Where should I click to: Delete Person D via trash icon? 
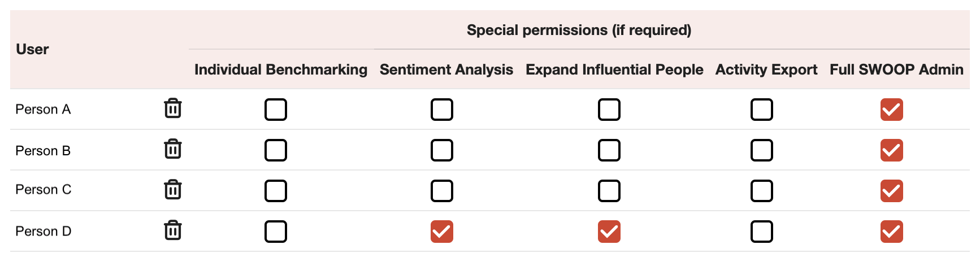point(173,230)
